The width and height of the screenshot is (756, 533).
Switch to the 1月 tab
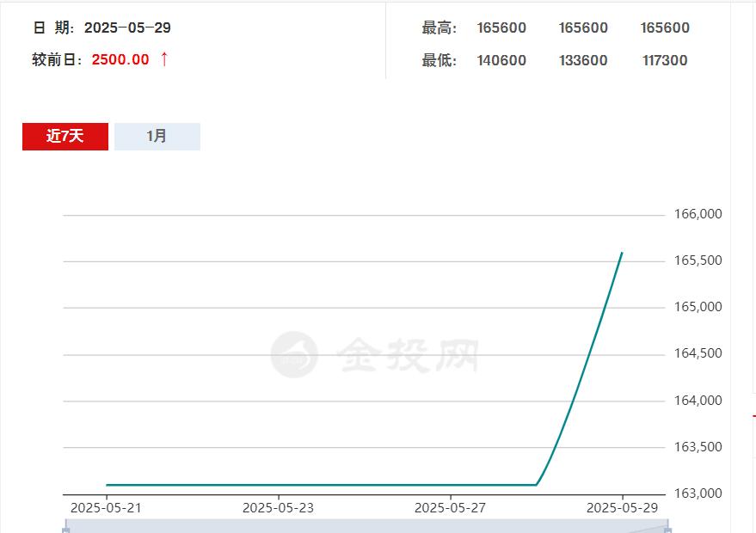tap(157, 137)
